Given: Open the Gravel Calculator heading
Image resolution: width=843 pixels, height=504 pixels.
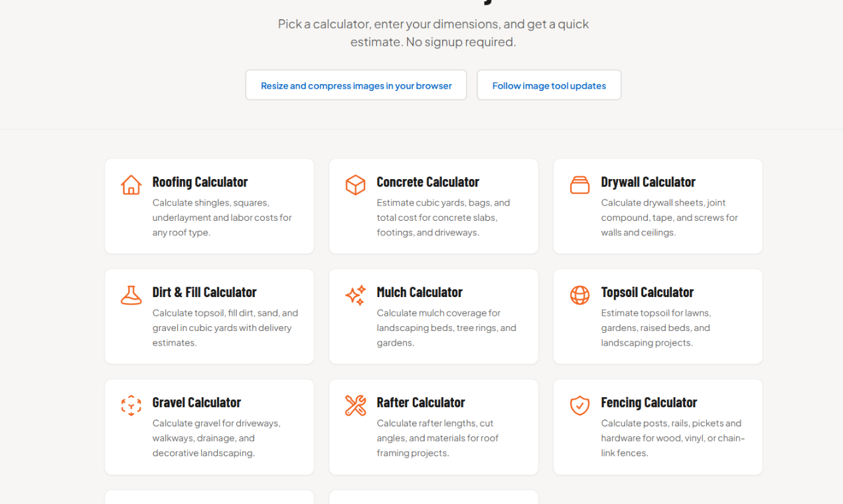Looking at the screenshot, I should [196, 402].
